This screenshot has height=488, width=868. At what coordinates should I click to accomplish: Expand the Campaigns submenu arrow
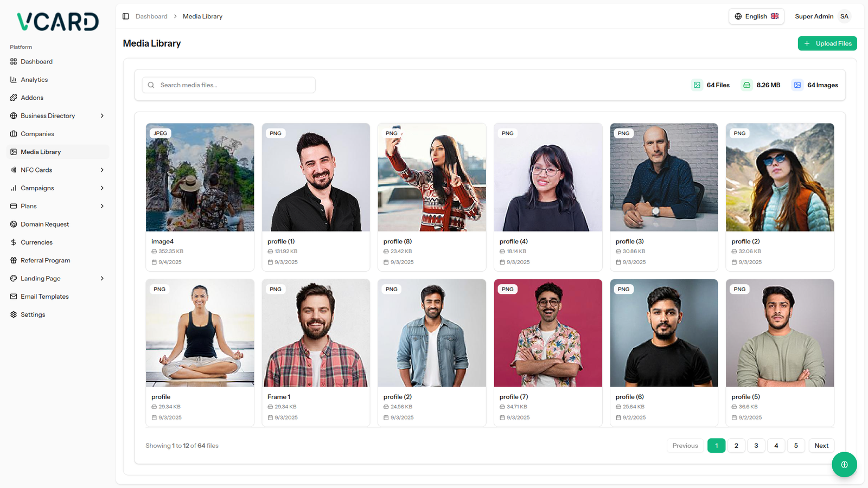102,188
